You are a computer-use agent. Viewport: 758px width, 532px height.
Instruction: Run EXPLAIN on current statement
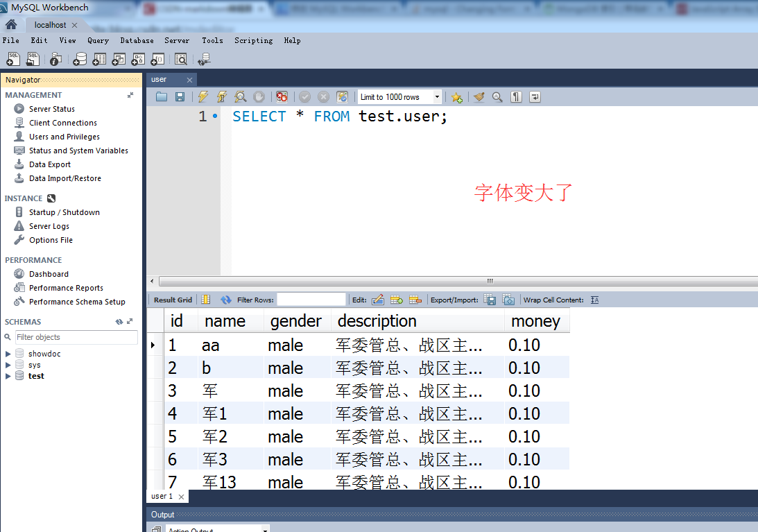240,96
